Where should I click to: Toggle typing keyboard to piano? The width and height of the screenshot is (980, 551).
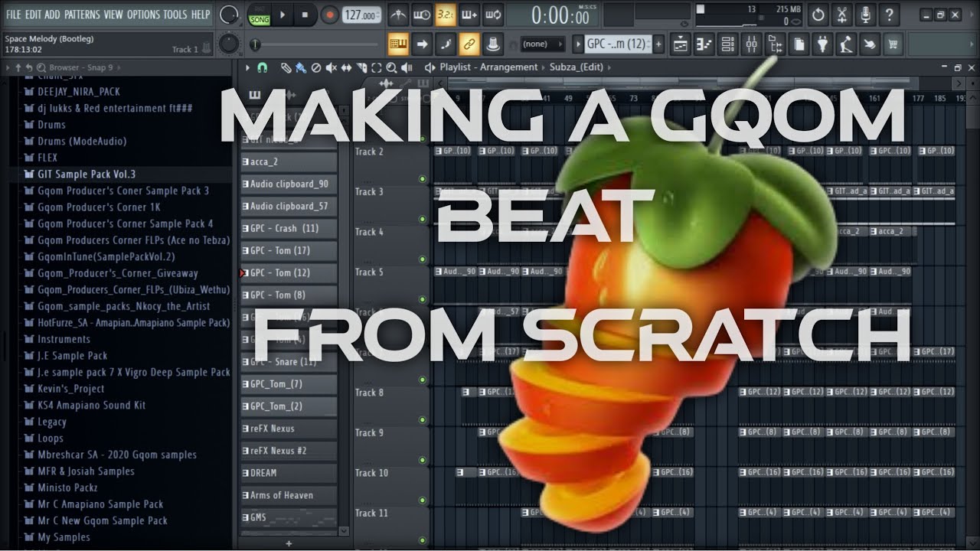pos(398,44)
